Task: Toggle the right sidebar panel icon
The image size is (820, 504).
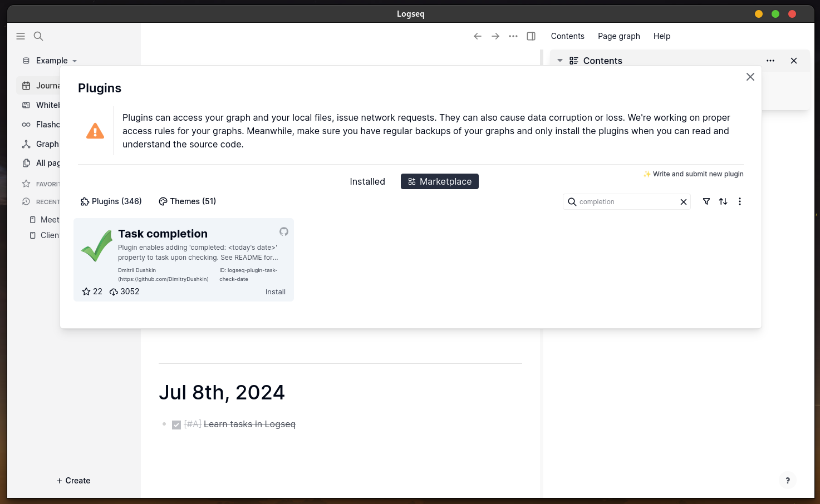Action: pos(531,36)
